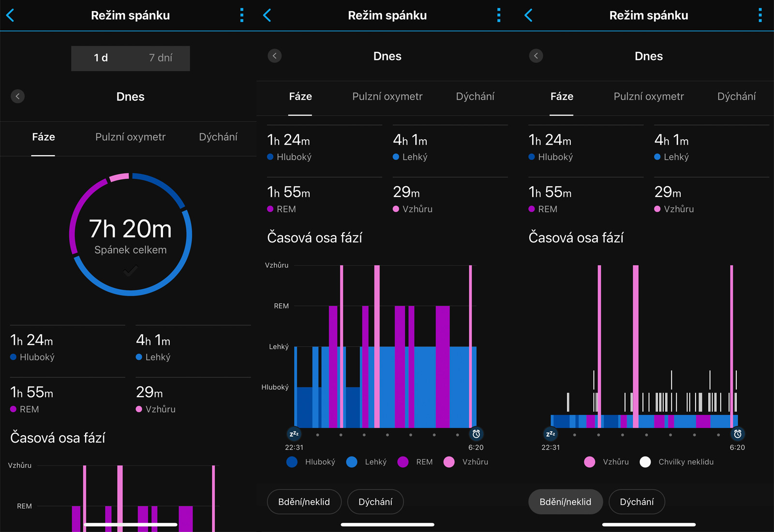This screenshot has width=774, height=532.
Task: Open three-dot menu in left screen header
Action: (x=242, y=15)
